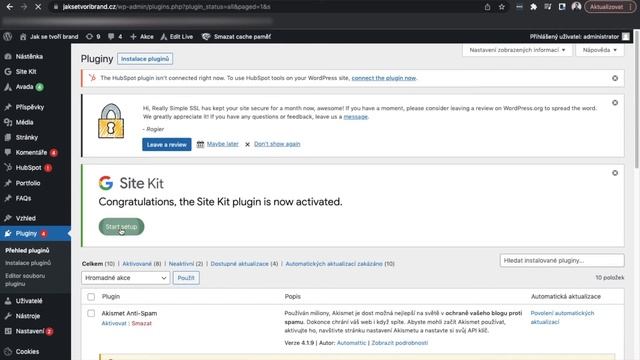Dismiss the HubSpot notice

[615, 78]
